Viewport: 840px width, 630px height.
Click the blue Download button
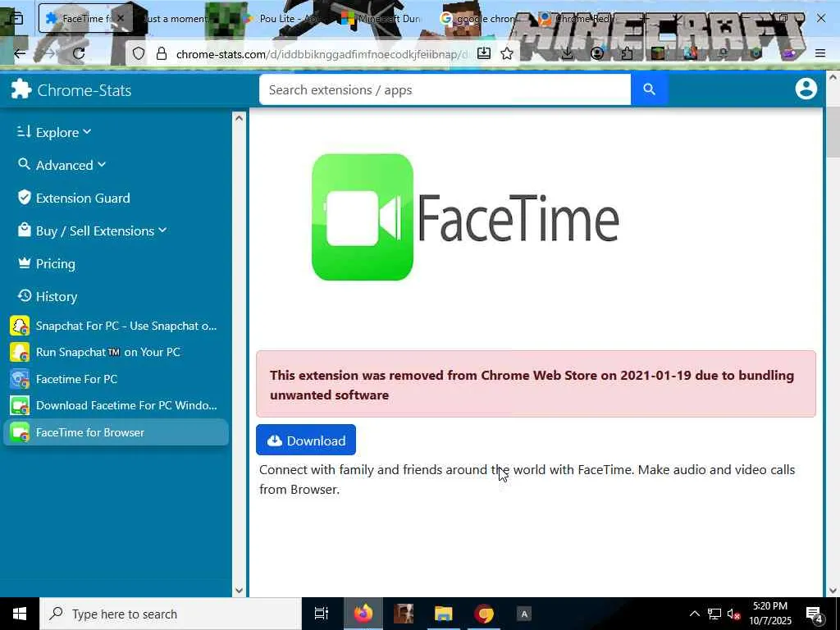pos(306,440)
